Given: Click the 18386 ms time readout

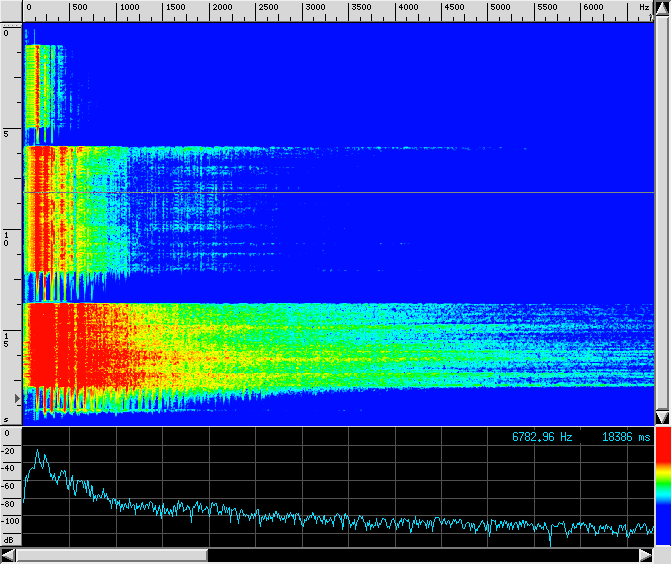Looking at the screenshot, I should [x=626, y=438].
